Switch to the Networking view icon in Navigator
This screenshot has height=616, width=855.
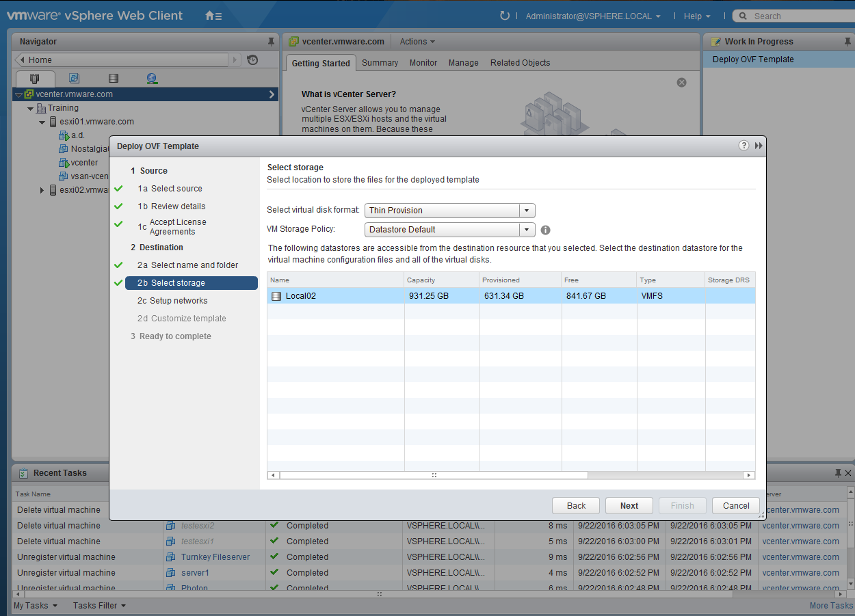coord(152,78)
